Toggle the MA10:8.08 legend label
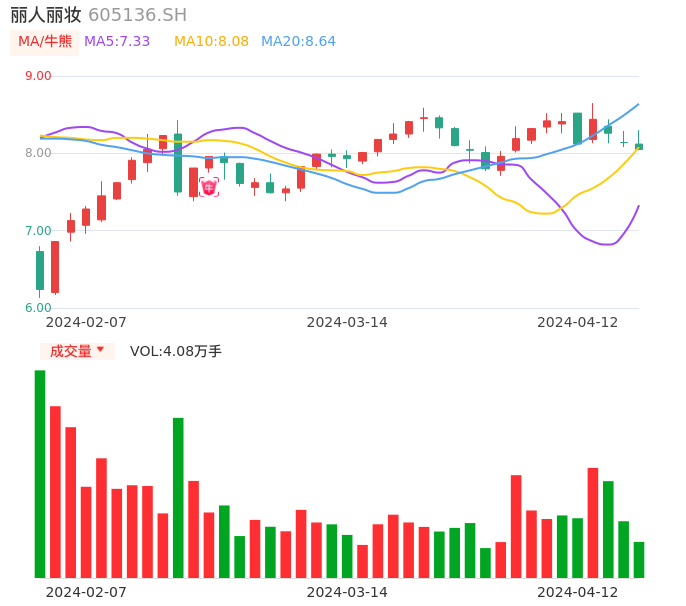The height and width of the screenshot is (606, 686). click(x=211, y=42)
